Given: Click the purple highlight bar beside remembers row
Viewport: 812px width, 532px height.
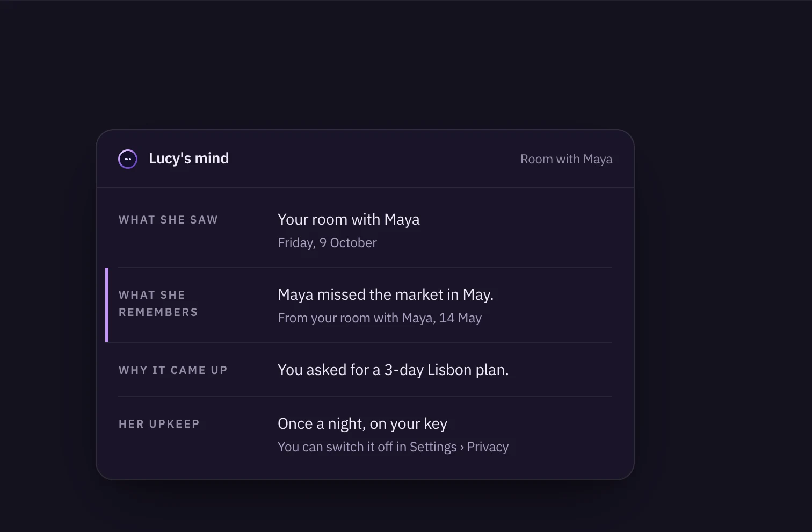Looking at the screenshot, I should [107, 305].
